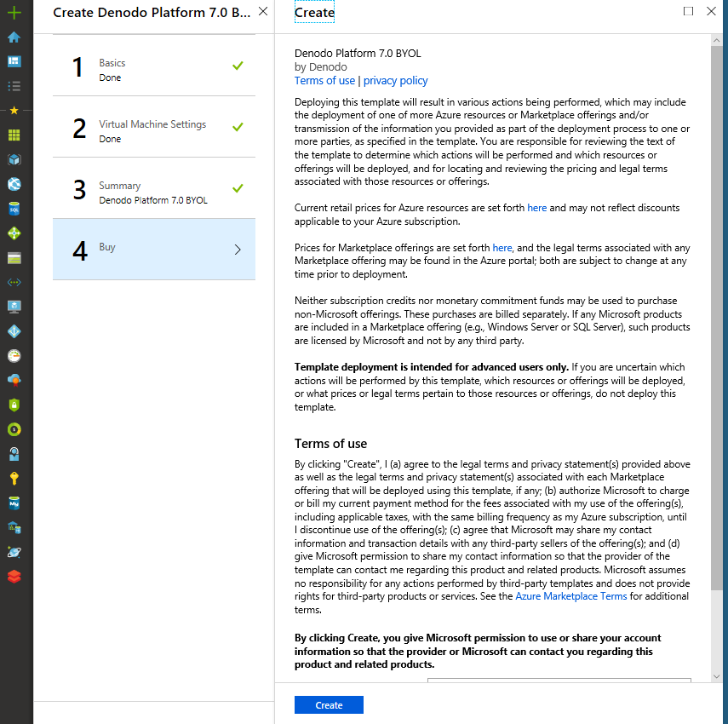Select step 3 Summary in wizard
The width and height of the screenshot is (728, 724).
(x=154, y=188)
